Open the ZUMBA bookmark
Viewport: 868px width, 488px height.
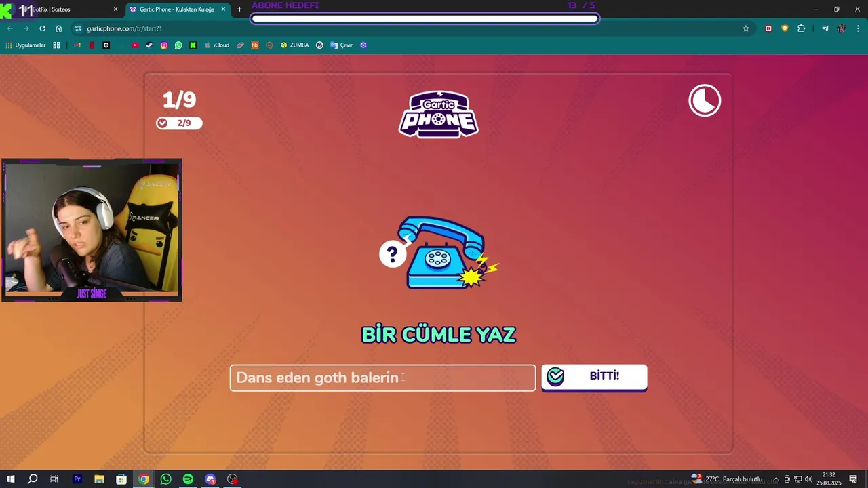(x=294, y=45)
